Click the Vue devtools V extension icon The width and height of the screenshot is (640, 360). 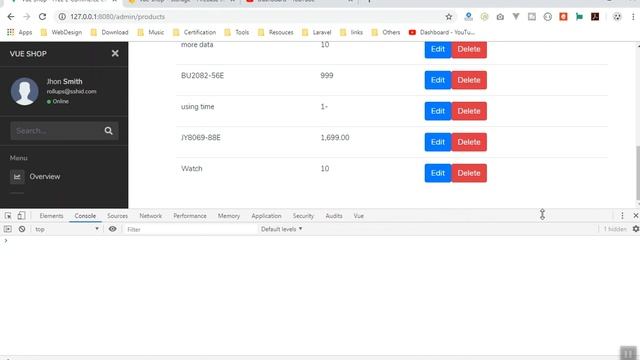coord(516,17)
